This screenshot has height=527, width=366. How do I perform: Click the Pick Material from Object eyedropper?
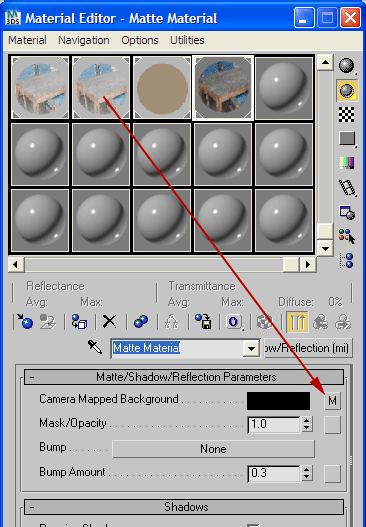click(95, 347)
